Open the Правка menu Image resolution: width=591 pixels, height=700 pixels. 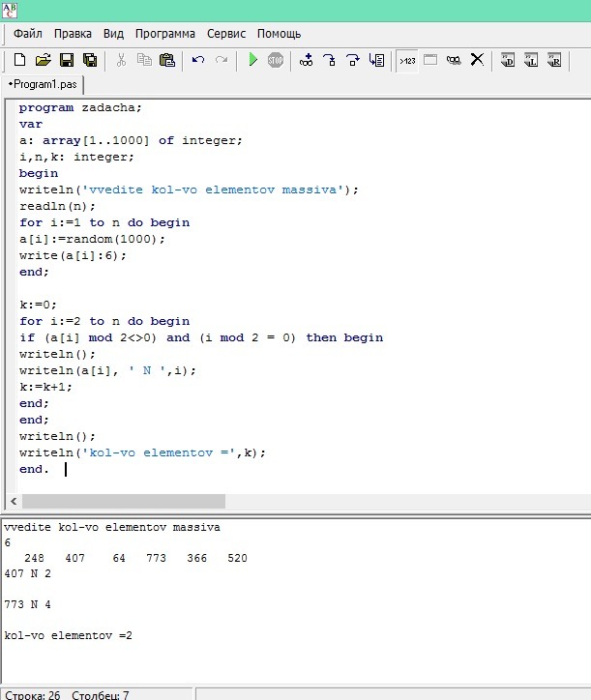point(73,33)
